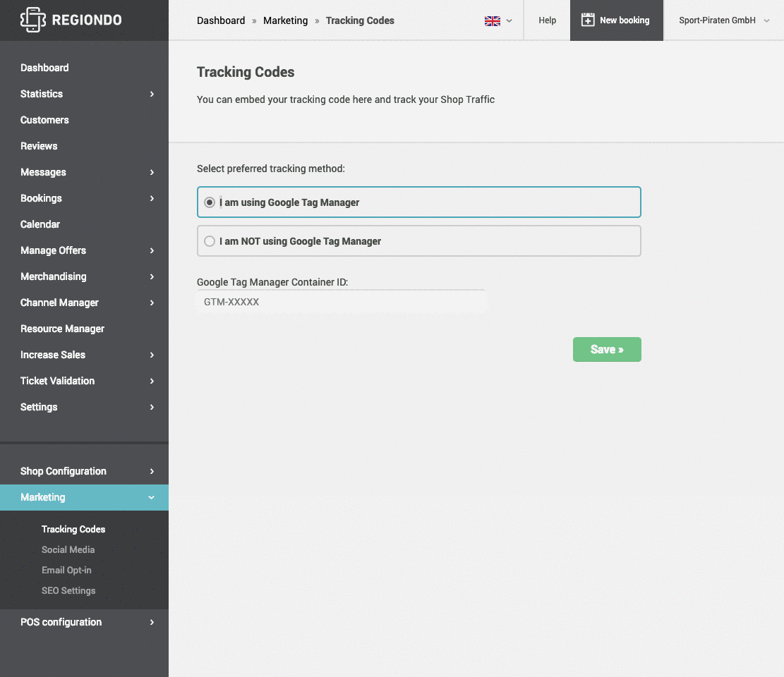The image size is (784, 677).
Task: Go to Dashboard breadcrumb link
Action: (221, 20)
